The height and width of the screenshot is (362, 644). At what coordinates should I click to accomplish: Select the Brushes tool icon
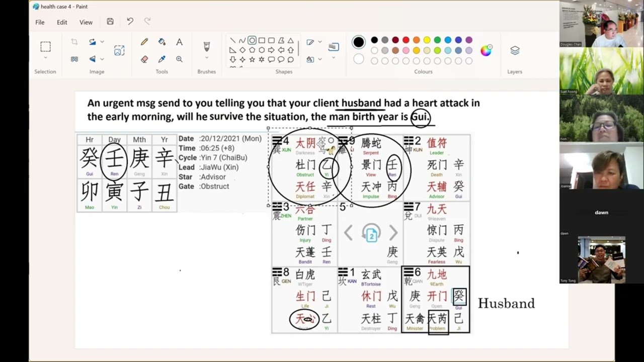click(206, 47)
